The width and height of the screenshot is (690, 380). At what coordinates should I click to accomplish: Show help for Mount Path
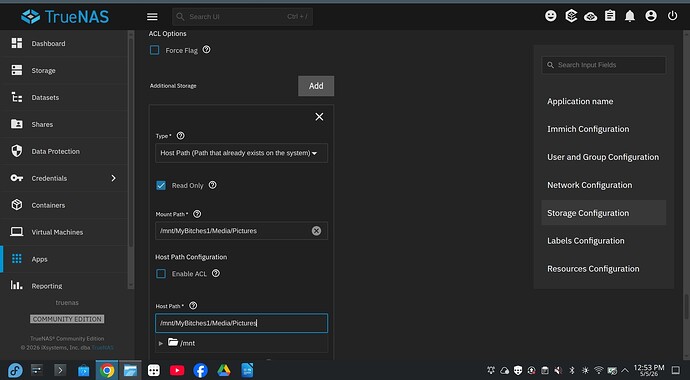(197, 214)
